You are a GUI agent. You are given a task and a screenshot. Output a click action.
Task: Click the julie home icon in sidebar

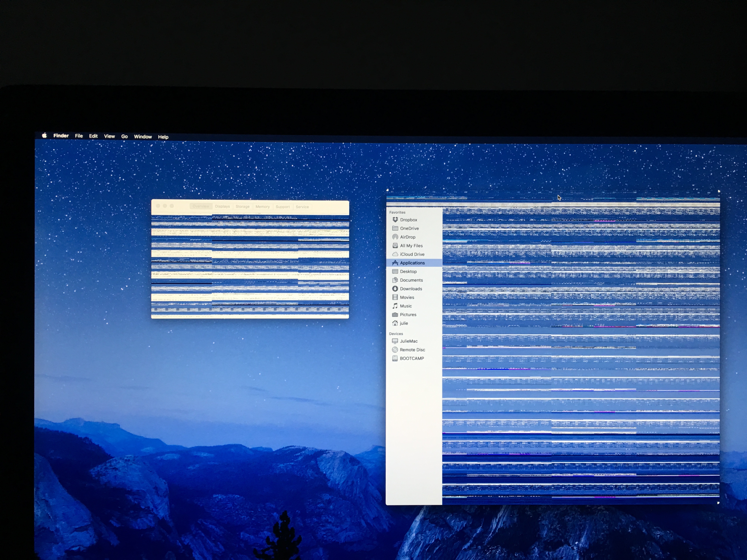tap(395, 323)
